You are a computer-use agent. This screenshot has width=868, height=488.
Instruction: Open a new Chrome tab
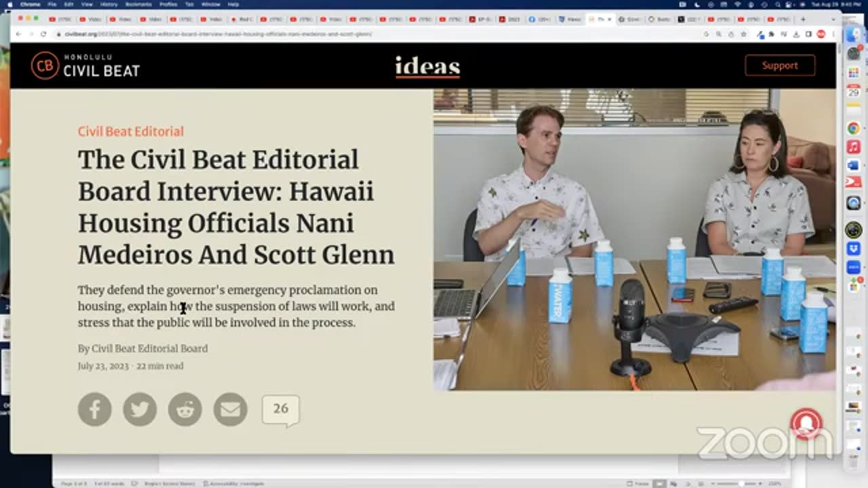[x=803, y=19]
